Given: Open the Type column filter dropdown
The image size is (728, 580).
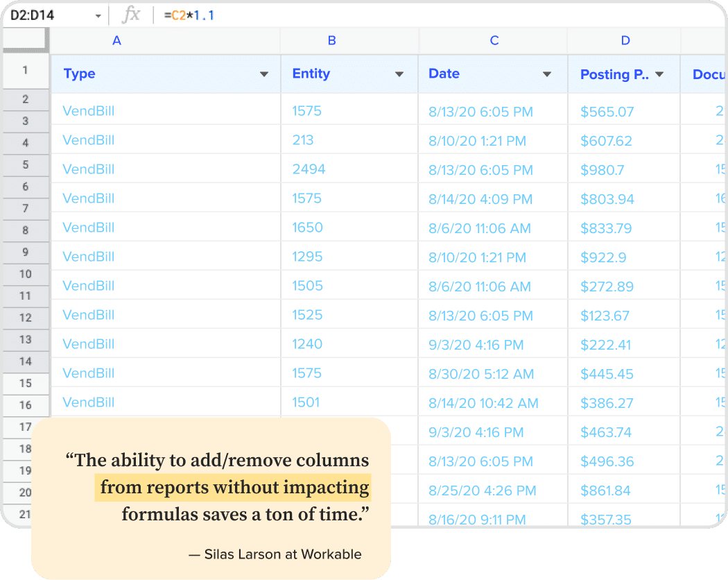Looking at the screenshot, I should (x=263, y=74).
